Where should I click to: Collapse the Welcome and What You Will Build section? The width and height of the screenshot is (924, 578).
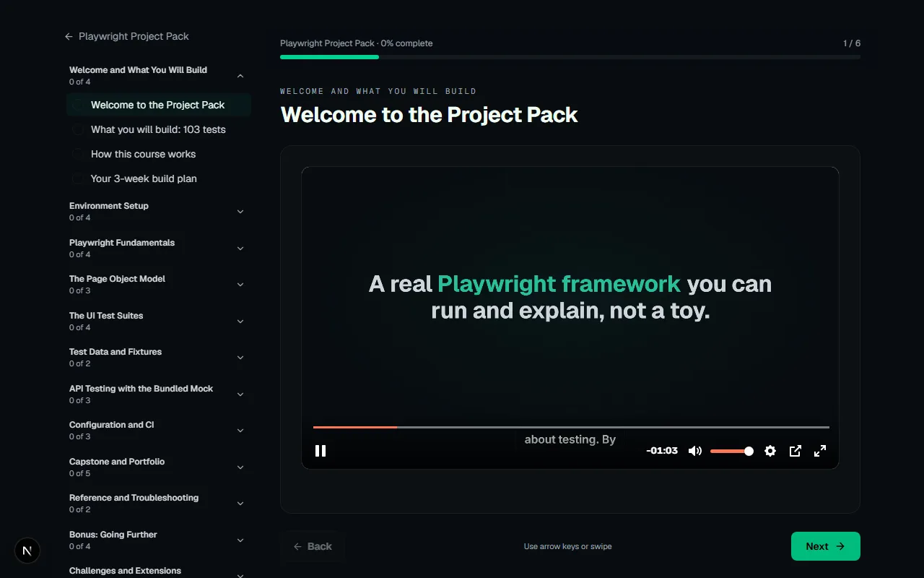click(240, 76)
